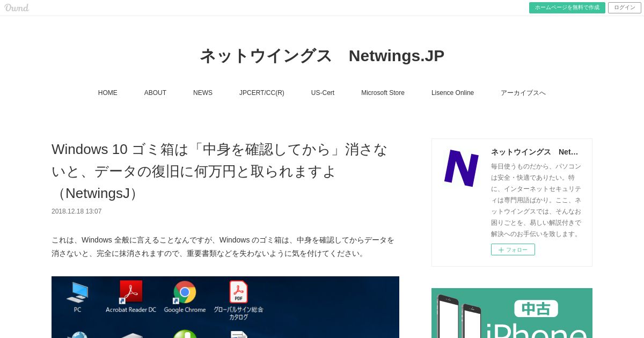Click the フォロー follow button
This screenshot has height=338, width=644.
coord(513,249)
